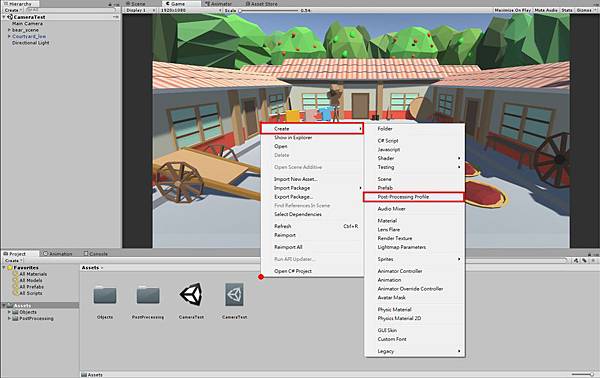
Task: Toggle Mute Audio in Game view
Action: pos(546,10)
